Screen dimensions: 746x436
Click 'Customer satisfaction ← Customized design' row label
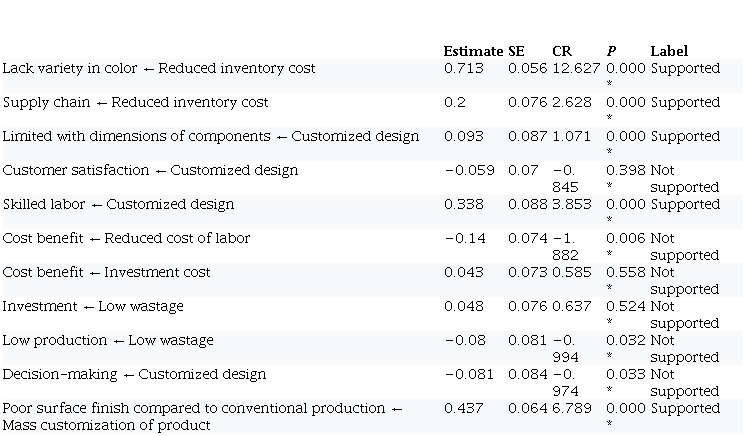150,170
